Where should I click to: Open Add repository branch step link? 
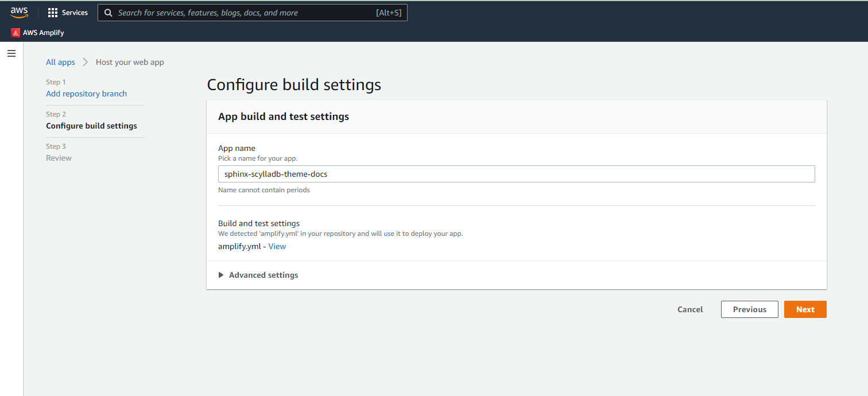(x=86, y=94)
